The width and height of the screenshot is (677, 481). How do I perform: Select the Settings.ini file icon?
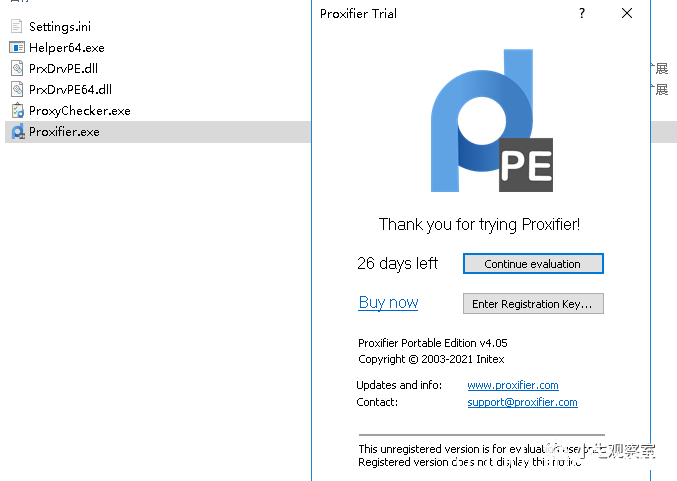tap(16, 26)
